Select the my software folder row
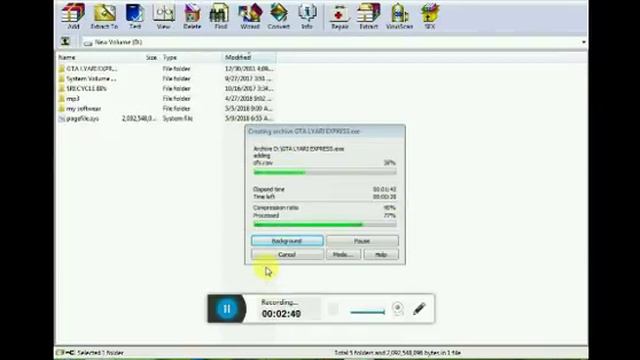Viewport: 640px width, 360px height. 165,109
